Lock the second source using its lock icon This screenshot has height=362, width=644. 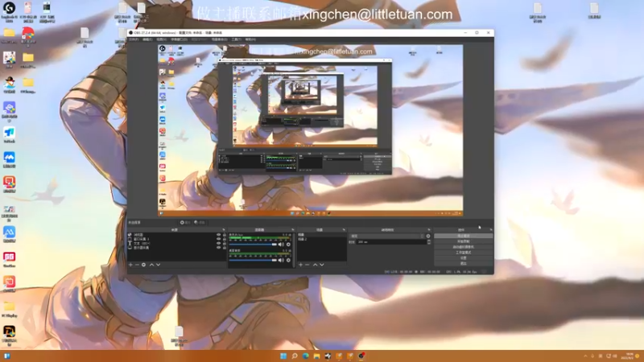click(225, 239)
